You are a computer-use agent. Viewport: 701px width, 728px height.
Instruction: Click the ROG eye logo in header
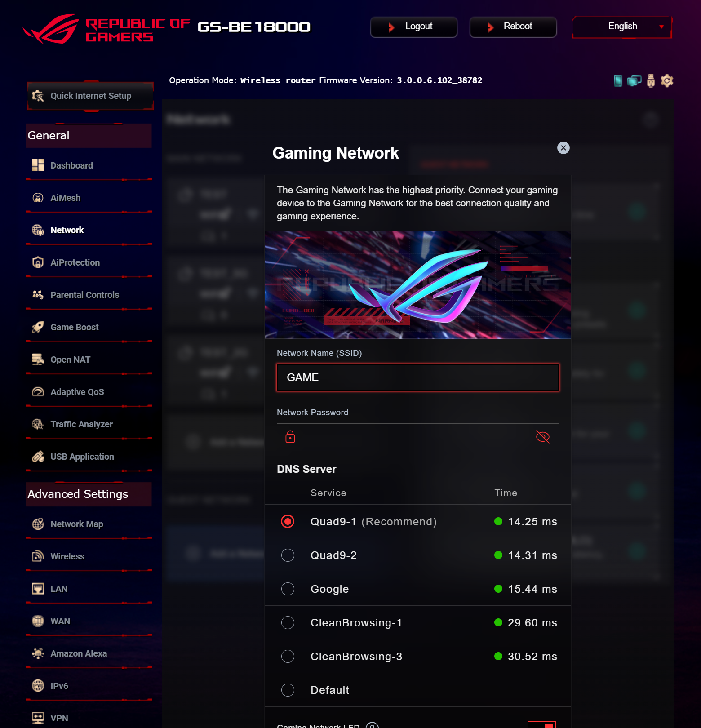tap(52, 29)
